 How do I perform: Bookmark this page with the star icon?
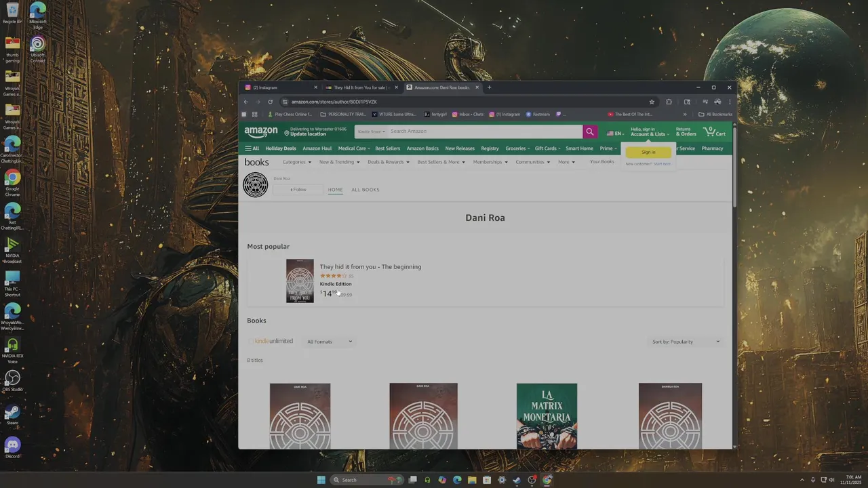[652, 102]
